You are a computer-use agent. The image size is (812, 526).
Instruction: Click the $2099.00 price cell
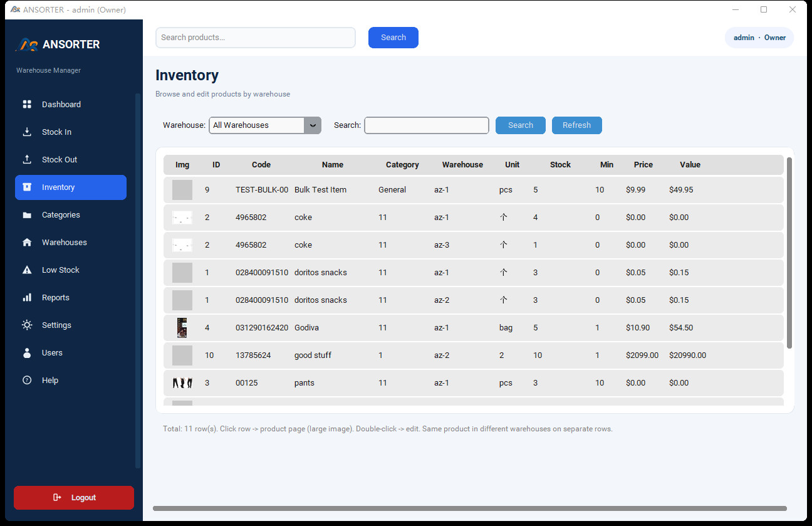point(642,355)
